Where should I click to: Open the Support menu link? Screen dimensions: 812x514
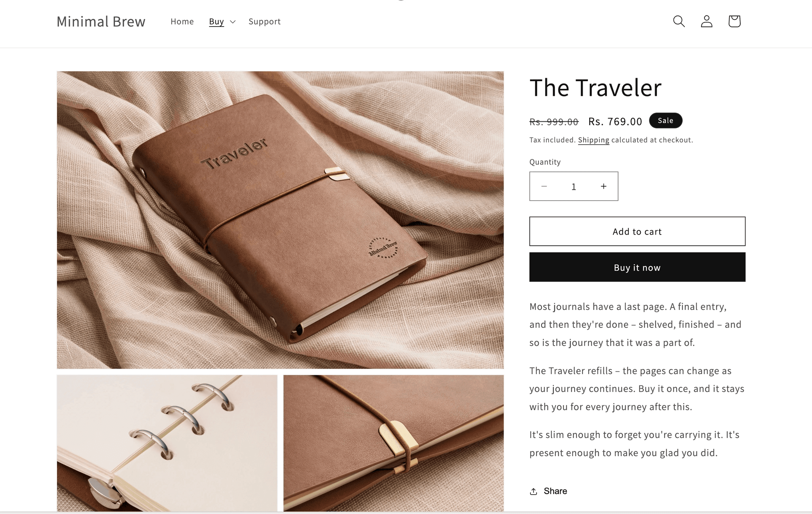[x=264, y=21]
